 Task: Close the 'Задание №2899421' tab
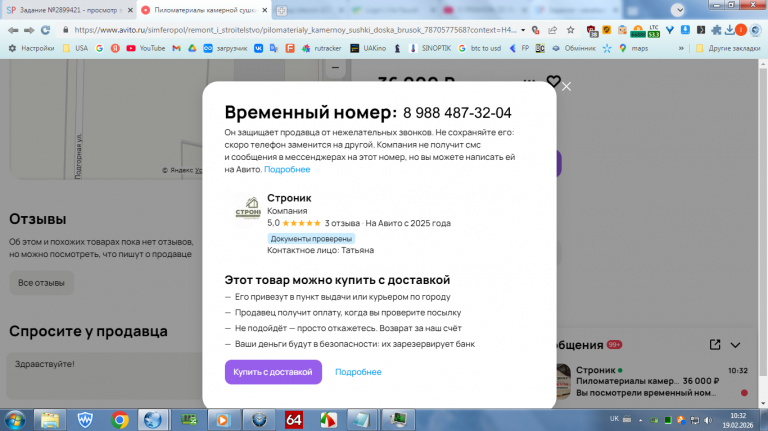(x=130, y=10)
